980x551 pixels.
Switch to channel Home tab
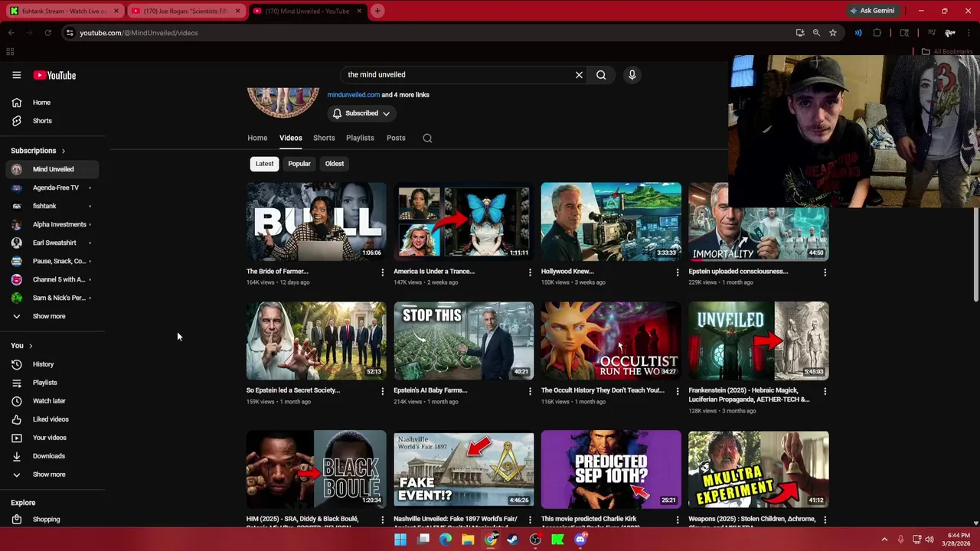point(257,138)
